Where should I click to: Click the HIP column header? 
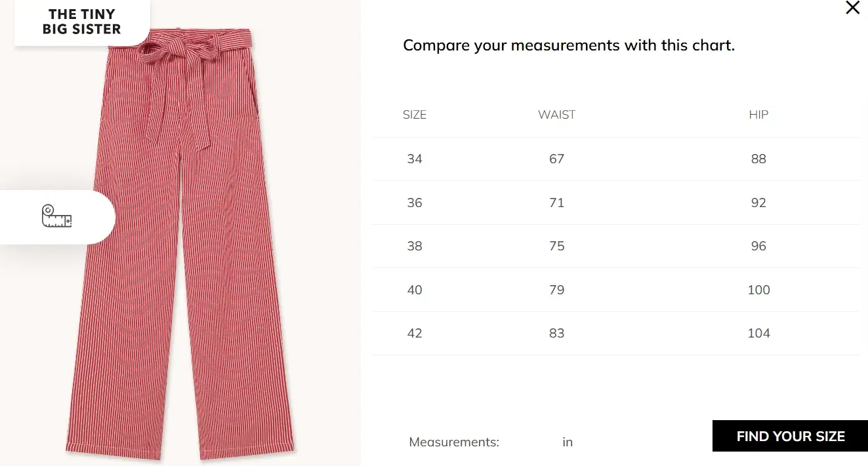point(758,115)
